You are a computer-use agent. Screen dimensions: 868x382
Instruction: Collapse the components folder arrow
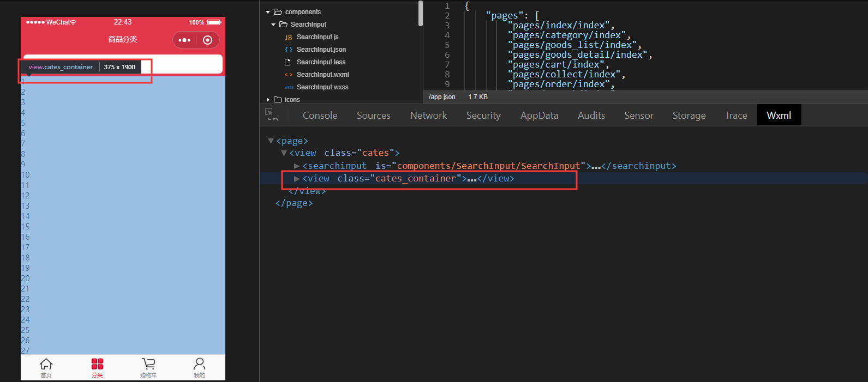click(x=268, y=12)
